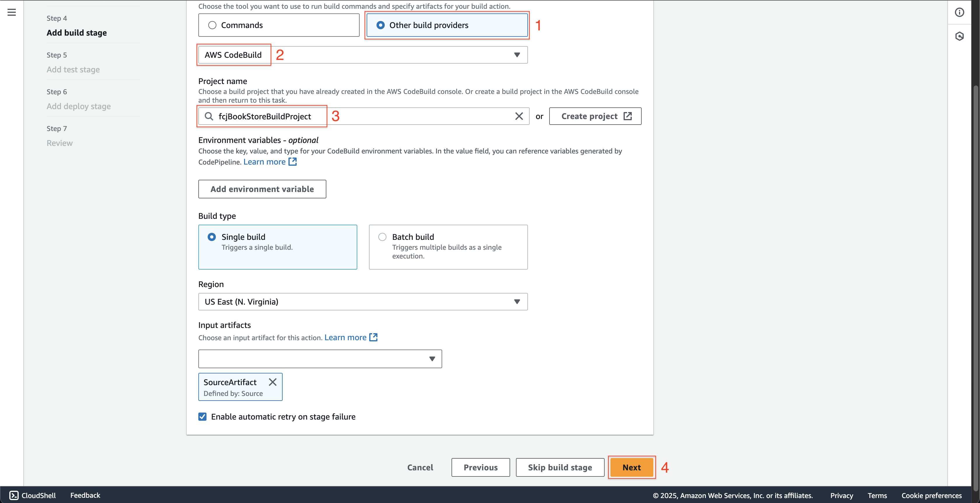
Task: Open Cookie preferences in the footer
Action: (931, 495)
